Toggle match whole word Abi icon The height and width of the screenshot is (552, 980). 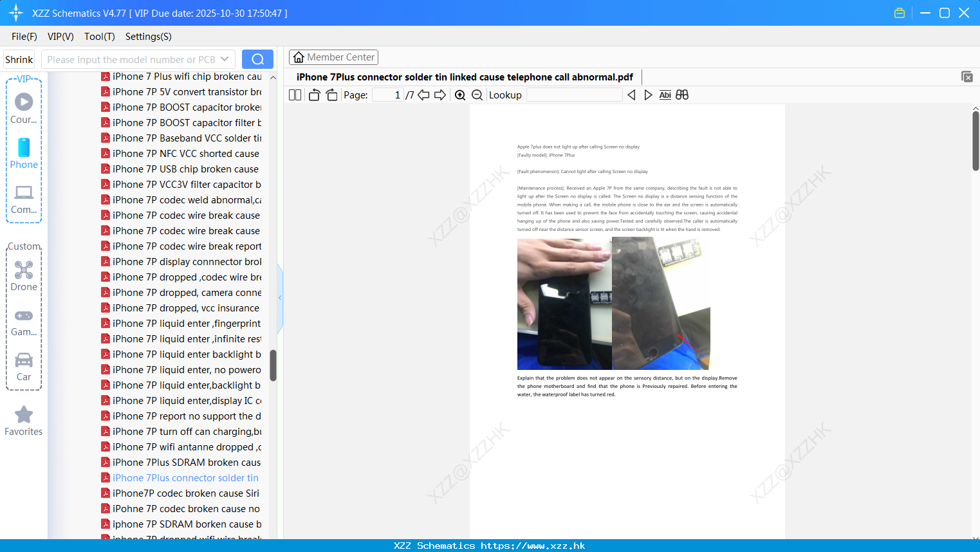[665, 95]
